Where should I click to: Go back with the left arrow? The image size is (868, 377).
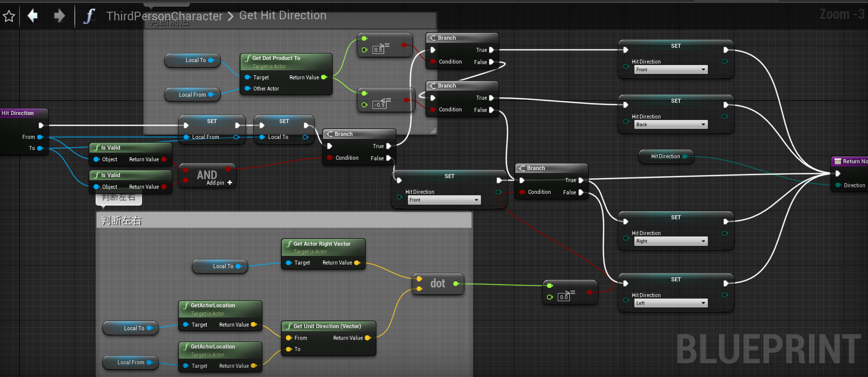33,16
